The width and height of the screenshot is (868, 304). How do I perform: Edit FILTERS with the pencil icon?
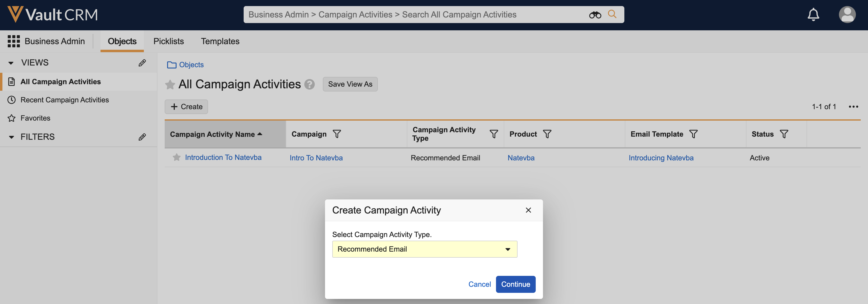[x=142, y=137]
